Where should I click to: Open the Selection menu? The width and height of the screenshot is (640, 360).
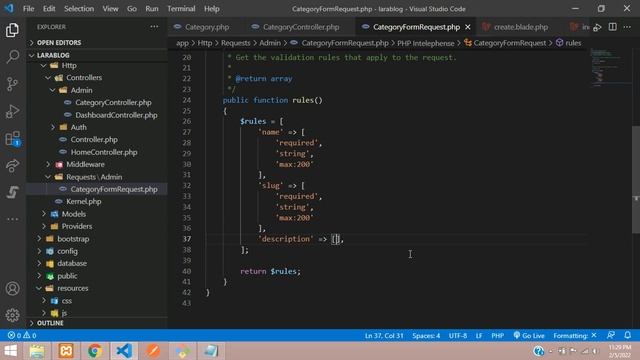click(x=79, y=9)
